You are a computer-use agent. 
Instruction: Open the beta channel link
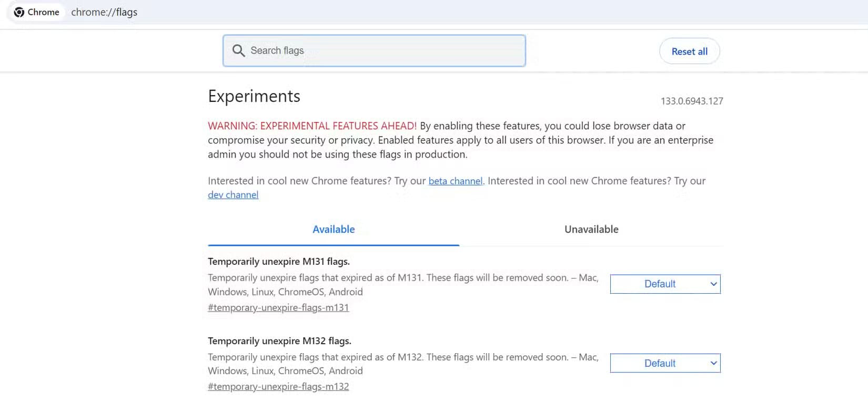click(456, 181)
